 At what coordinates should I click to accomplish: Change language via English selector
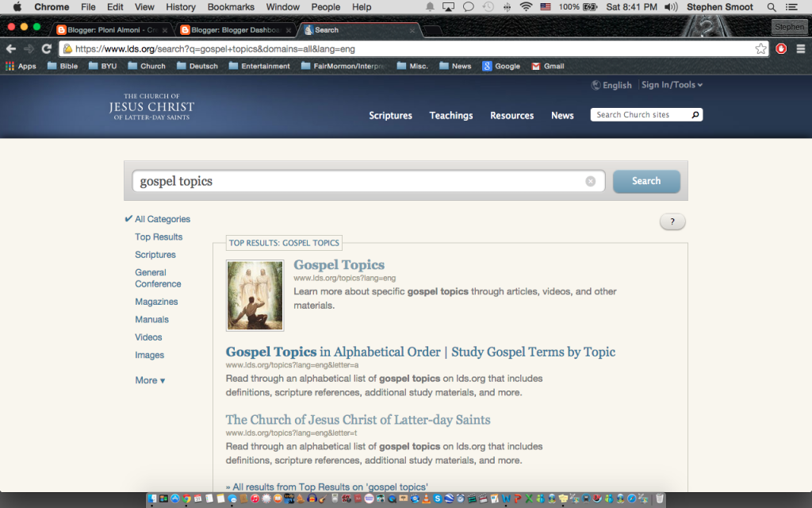point(611,85)
